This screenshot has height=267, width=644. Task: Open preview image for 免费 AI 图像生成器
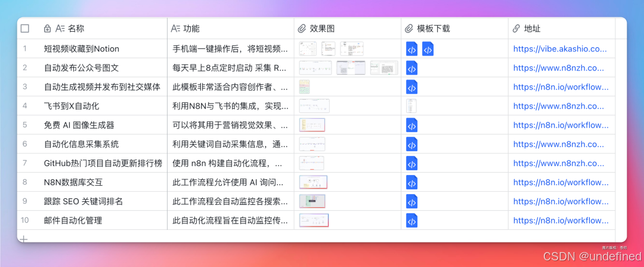312,125
